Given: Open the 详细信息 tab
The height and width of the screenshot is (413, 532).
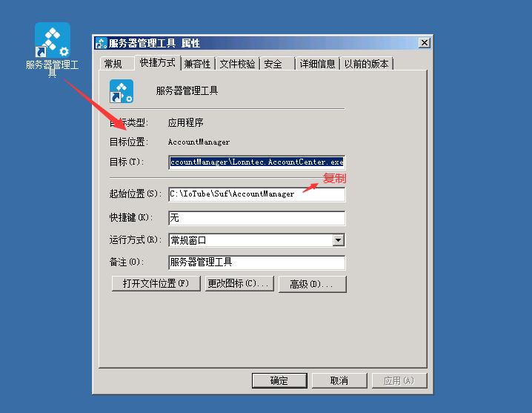Looking at the screenshot, I should coord(318,64).
